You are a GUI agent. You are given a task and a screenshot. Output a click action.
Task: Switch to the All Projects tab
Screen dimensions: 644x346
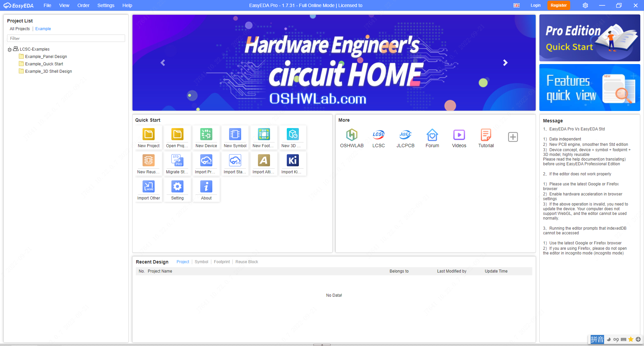pos(20,29)
